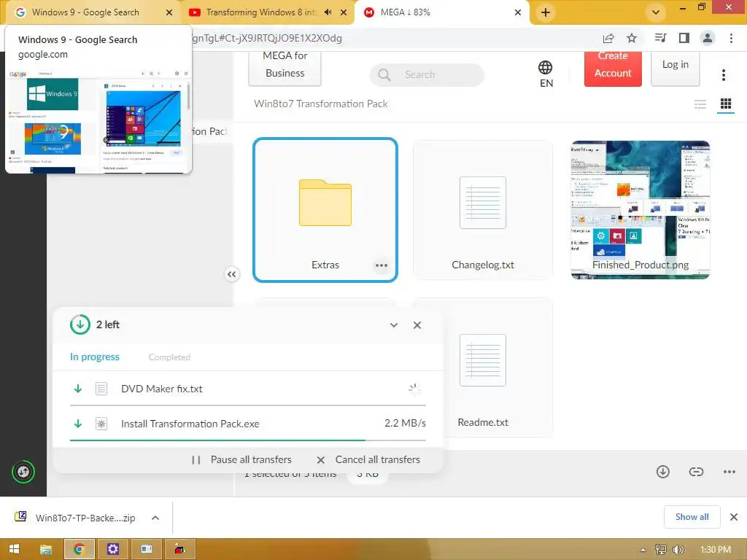This screenshot has width=747, height=560.
Task: Open MEGA's top three-dot menu
Action: [724, 75]
